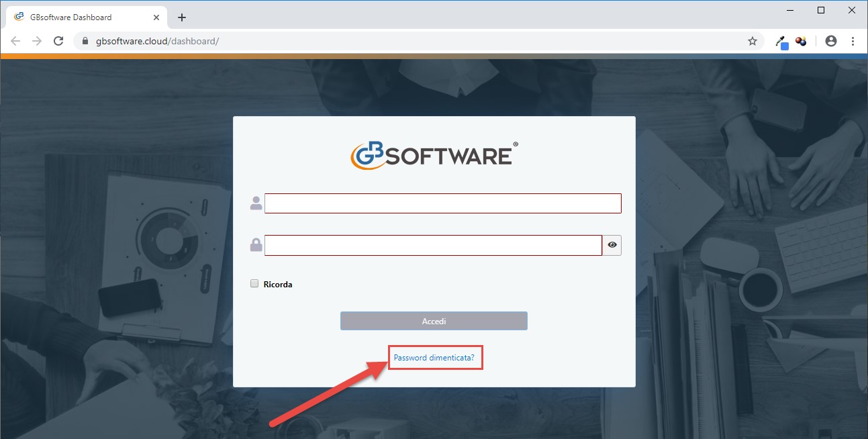Close the GBsoftware Dashboard tab
Viewport: 868px width, 439px height.
coord(156,17)
